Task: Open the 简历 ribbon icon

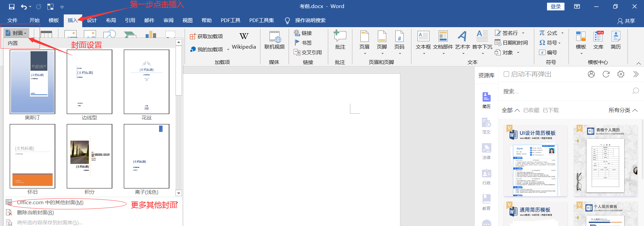Action: click(x=616, y=40)
